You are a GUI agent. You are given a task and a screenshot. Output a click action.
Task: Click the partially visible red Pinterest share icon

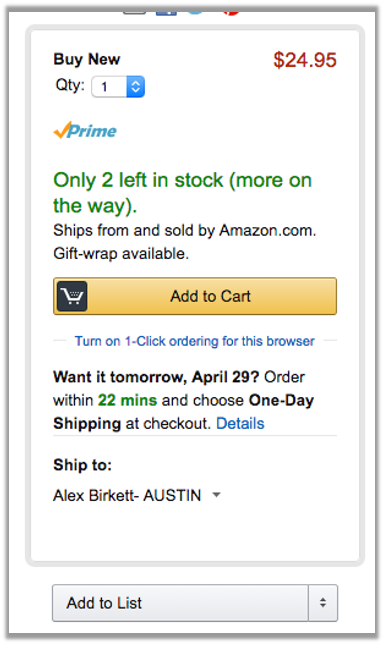tap(231, 13)
